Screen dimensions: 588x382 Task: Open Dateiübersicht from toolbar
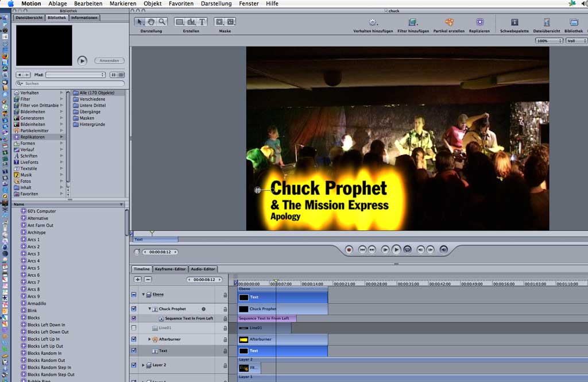click(x=547, y=22)
